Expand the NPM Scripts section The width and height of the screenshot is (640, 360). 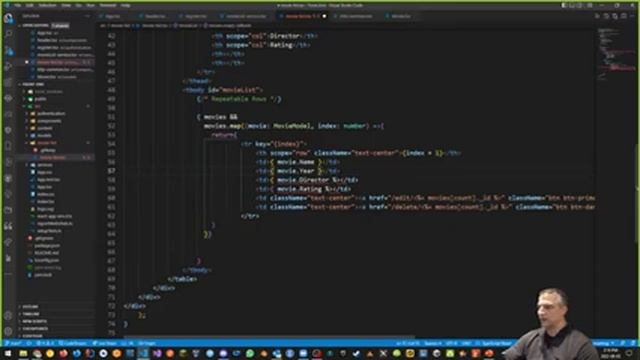(35, 321)
